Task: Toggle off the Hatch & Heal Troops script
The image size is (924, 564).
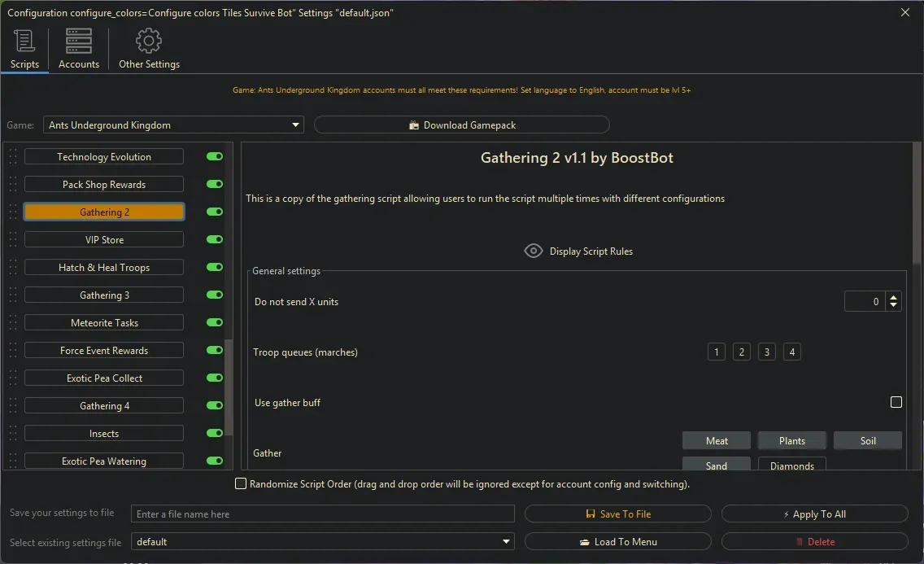Action: (x=215, y=268)
